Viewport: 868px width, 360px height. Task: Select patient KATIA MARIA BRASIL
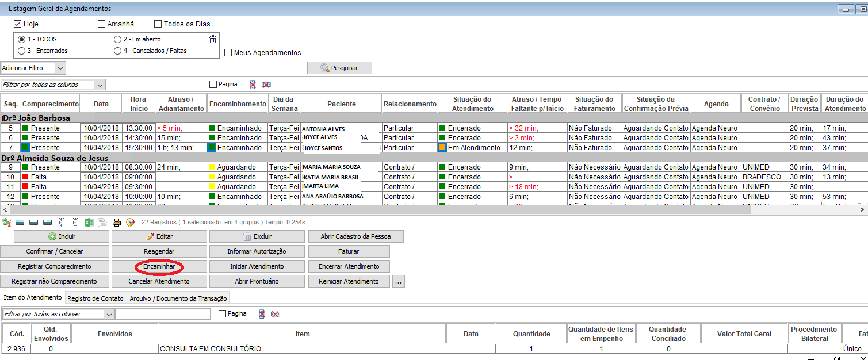coord(331,177)
